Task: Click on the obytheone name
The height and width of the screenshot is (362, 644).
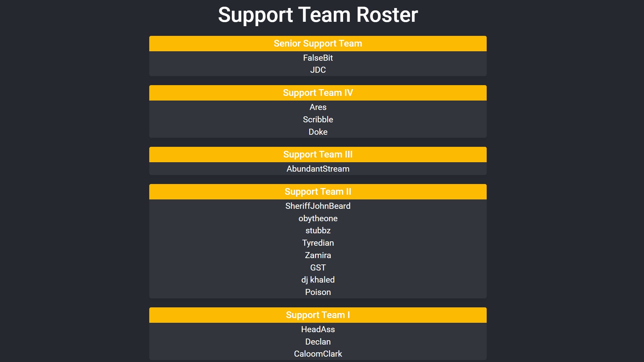Action: (x=318, y=219)
